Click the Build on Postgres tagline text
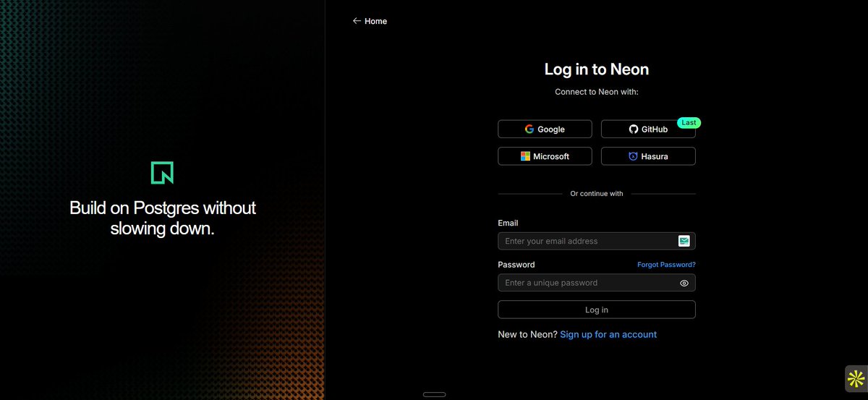Viewport: 868px width, 400px height. click(163, 218)
